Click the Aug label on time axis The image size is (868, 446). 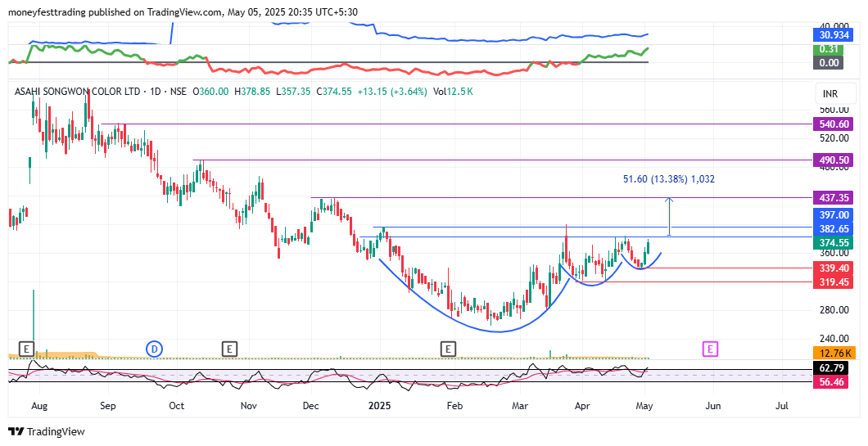pos(39,406)
